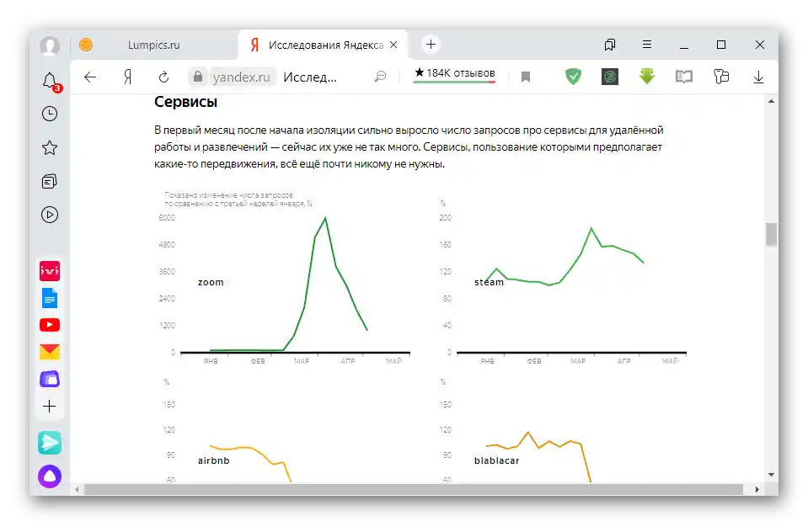
Task: Click the zoom chart label
Action: [211, 282]
